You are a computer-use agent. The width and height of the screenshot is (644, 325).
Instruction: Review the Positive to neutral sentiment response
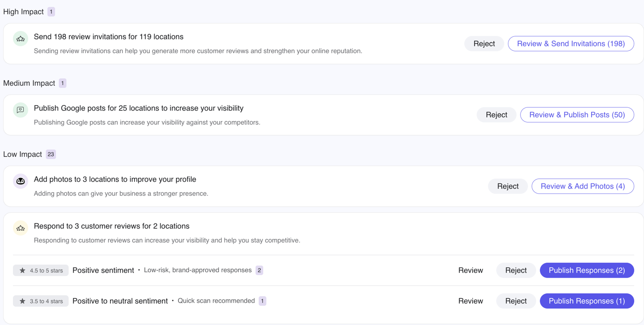click(x=470, y=301)
